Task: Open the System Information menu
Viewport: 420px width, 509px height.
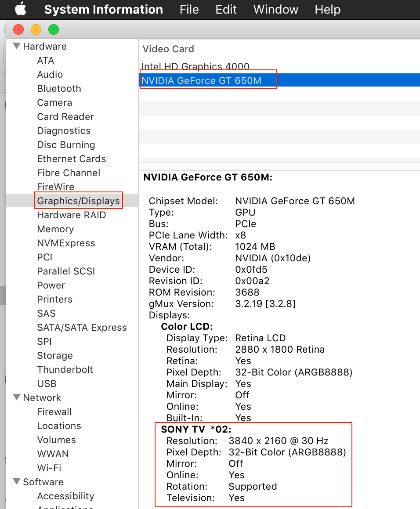Action: [103, 9]
